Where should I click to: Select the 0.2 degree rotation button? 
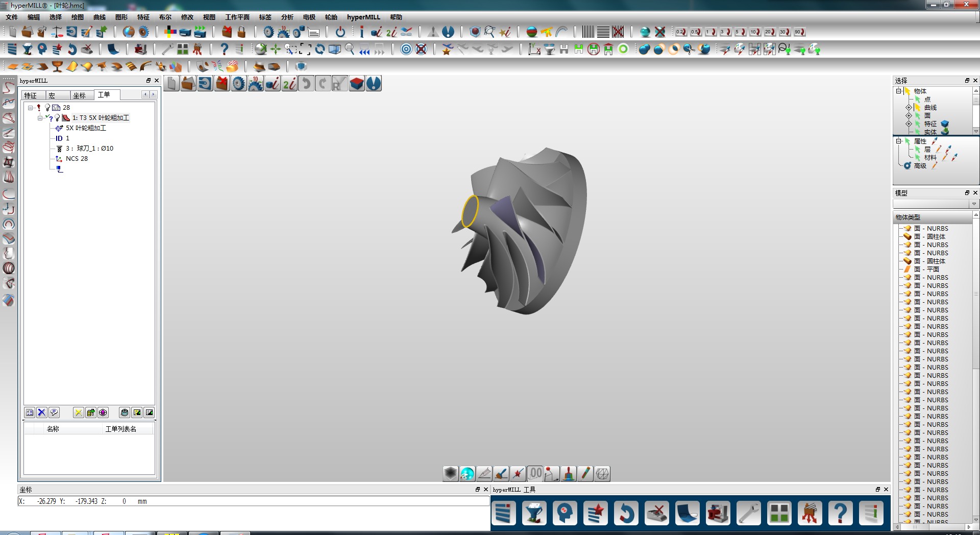point(681,32)
